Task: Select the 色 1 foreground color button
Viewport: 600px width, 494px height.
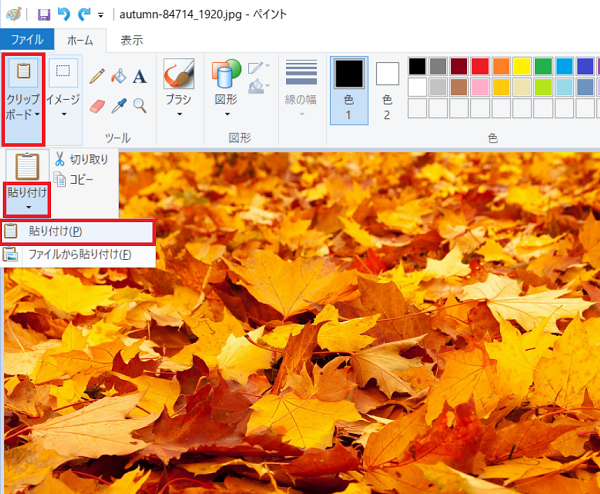Action: 349,90
